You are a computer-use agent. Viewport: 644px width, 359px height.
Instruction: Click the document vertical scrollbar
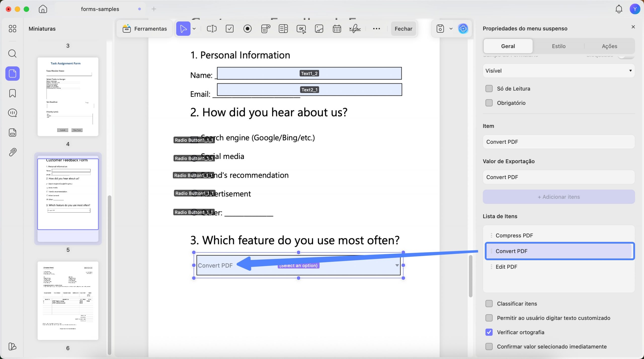pyautogui.click(x=470, y=276)
